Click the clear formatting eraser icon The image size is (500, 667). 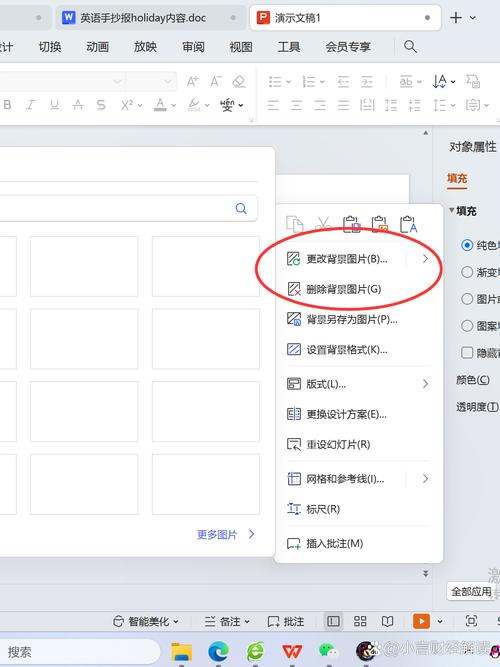pos(239,81)
